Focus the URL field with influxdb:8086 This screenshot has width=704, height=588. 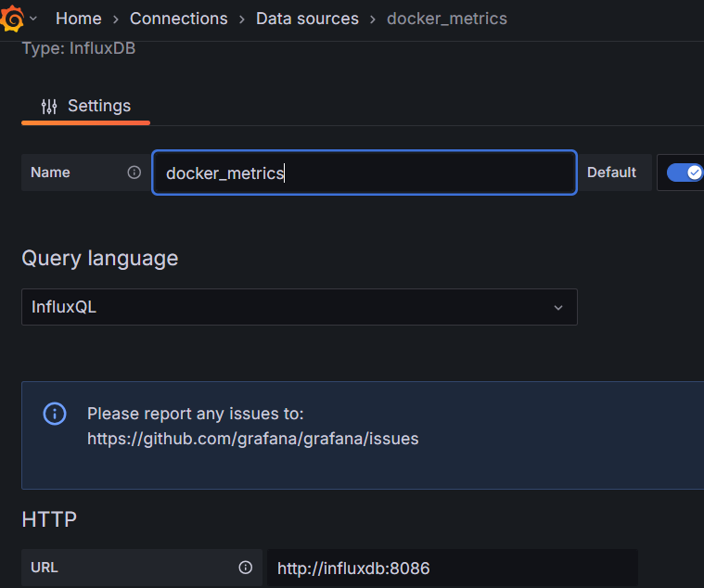[x=453, y=569]
